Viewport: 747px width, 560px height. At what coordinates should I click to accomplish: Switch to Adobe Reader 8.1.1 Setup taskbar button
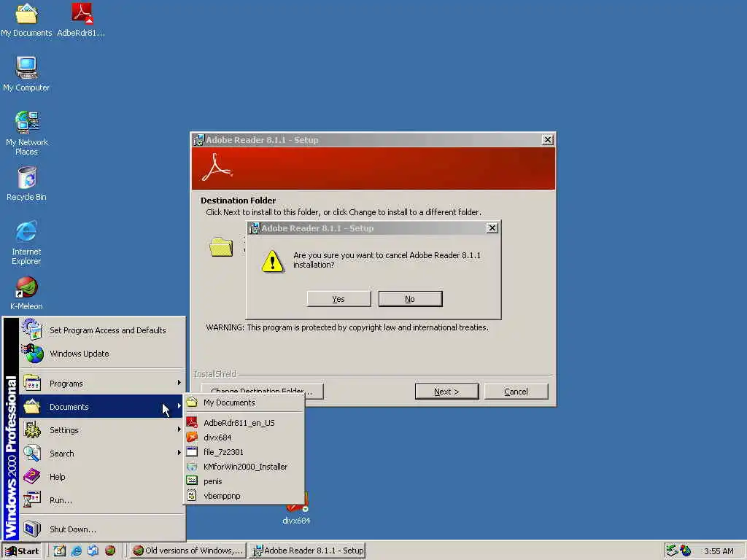[x=307, y=551]
